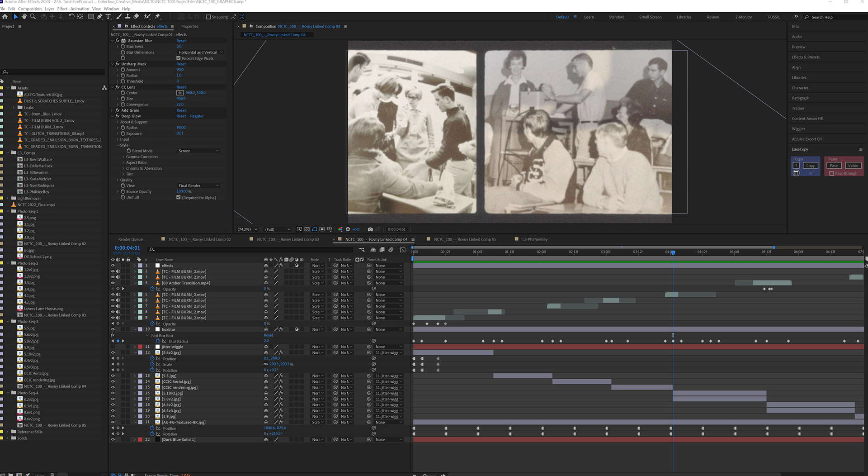
Task: Hide the Dark Blue Solid 1 layer
Action: 113,440
